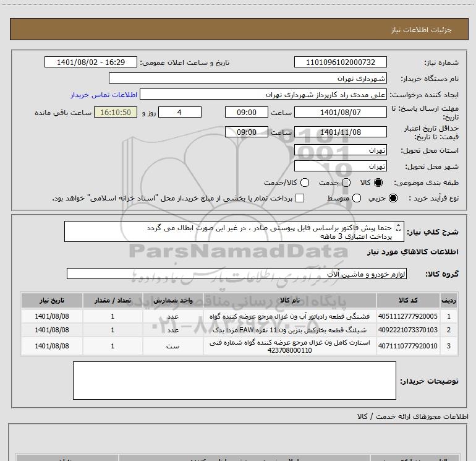Click the buyer notes text area

tap(234, 381)
